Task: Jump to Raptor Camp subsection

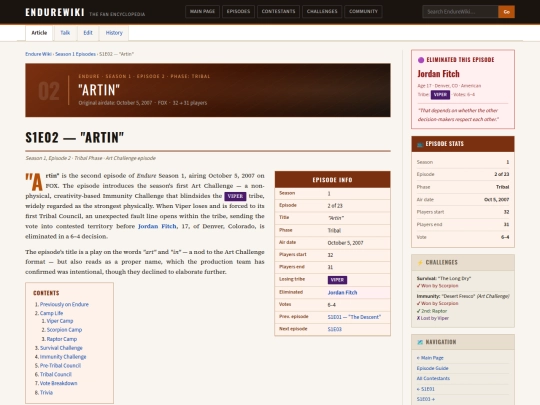Action: click(x=62, y=339)
